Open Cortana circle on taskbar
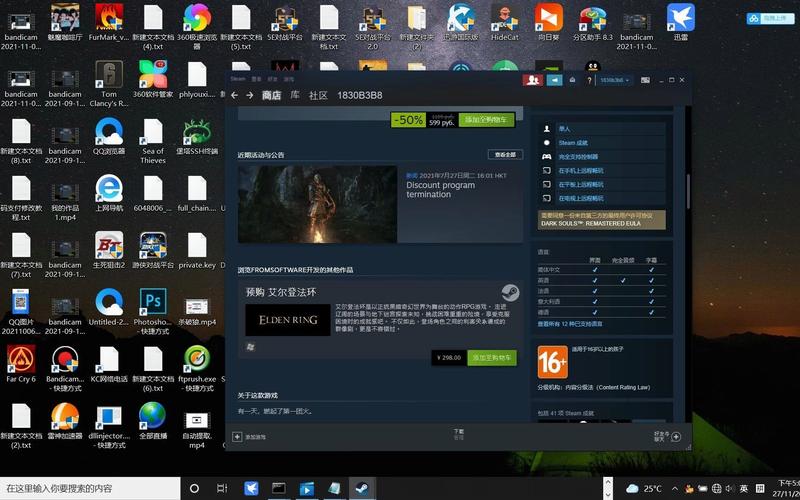The width and height of the screenshot is (800, 500). tap(194, 488)
